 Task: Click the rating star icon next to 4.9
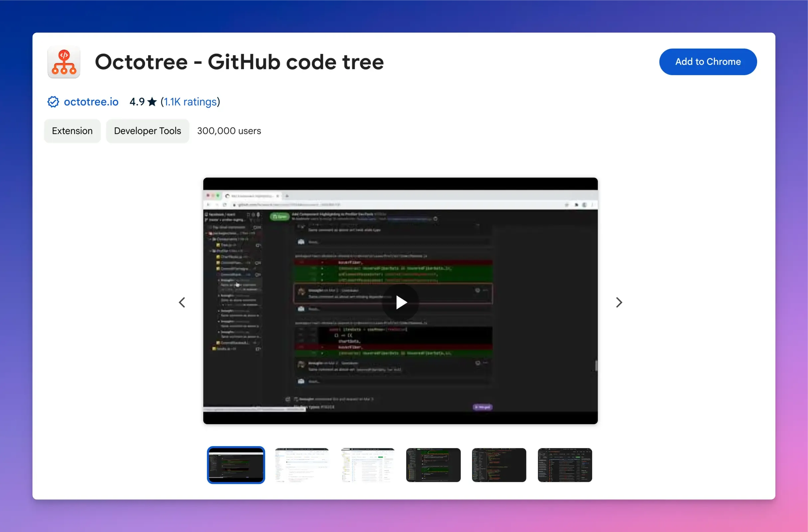(x=152, y=101)
